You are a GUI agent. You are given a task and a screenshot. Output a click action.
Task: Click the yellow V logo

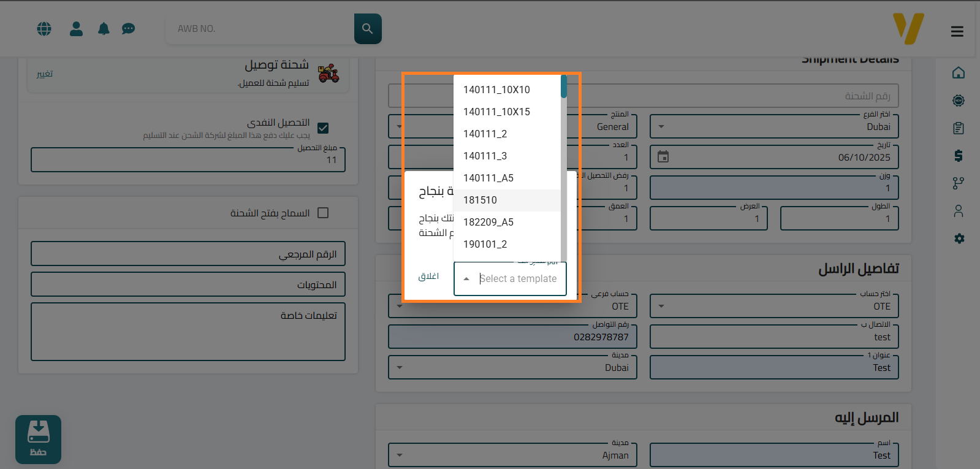tap(908, 29)
